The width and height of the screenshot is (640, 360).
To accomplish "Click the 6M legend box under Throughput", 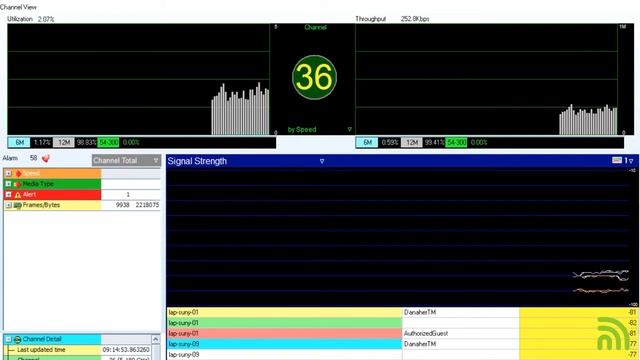I will (367, 142).
